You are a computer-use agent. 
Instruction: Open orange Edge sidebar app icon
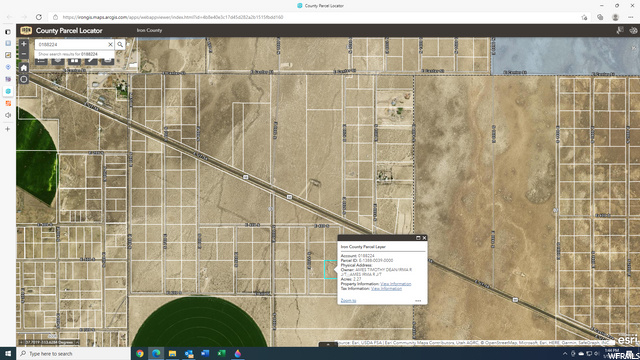click(x=8, y=103)
